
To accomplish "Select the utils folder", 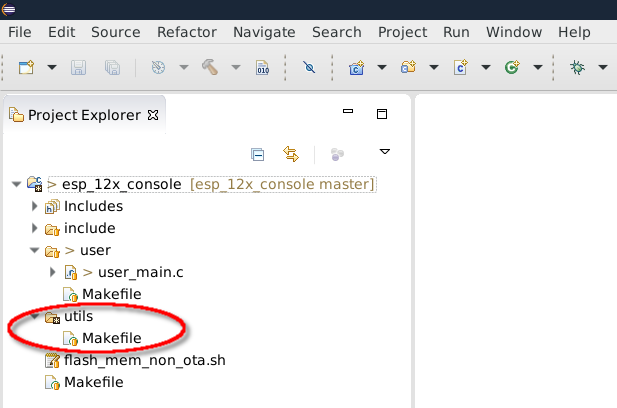I will point(79,316).
